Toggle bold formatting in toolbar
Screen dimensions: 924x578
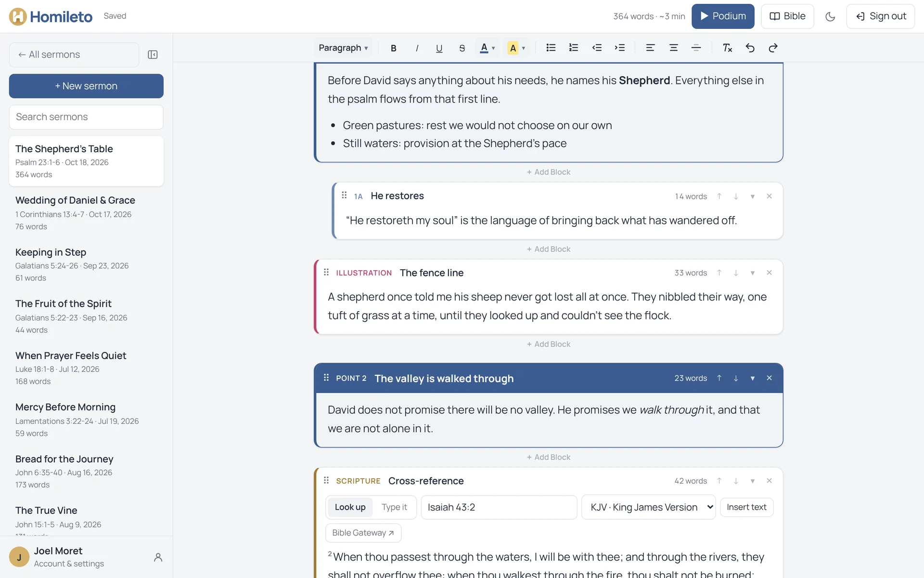pyautogui.click(x=393, y=48)
